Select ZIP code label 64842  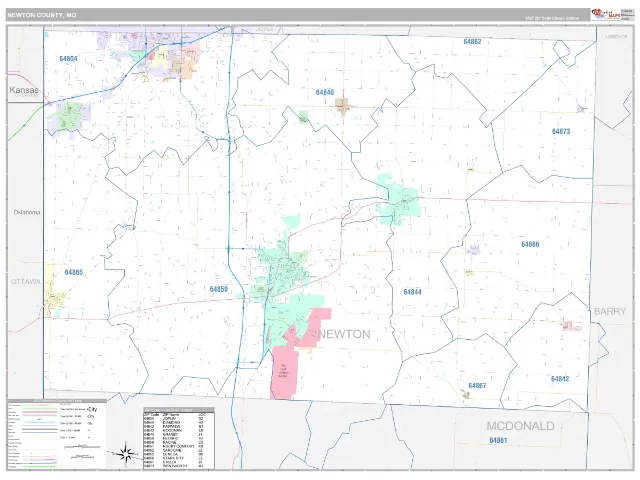[x=560, y=379]
